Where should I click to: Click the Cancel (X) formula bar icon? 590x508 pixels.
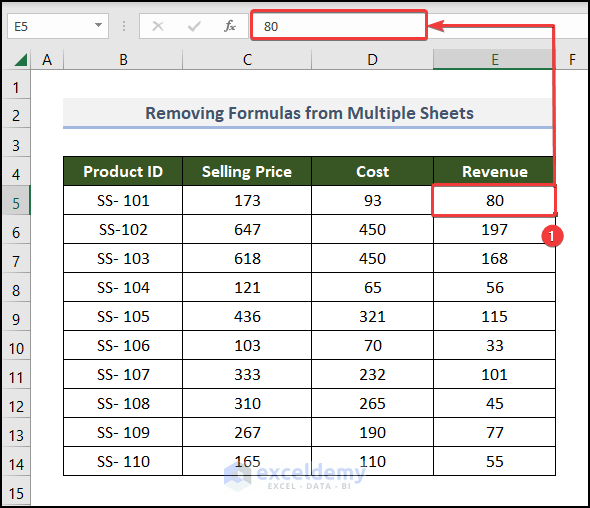pyautogui.click(x=158, y=26)
